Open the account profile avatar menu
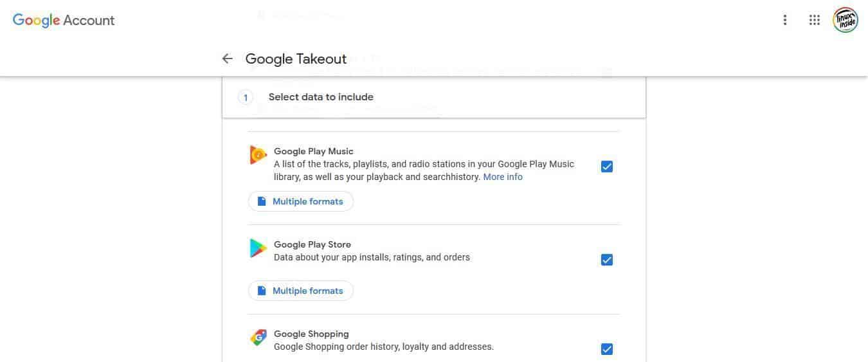 pyautogui.click(x=845, y=20)
